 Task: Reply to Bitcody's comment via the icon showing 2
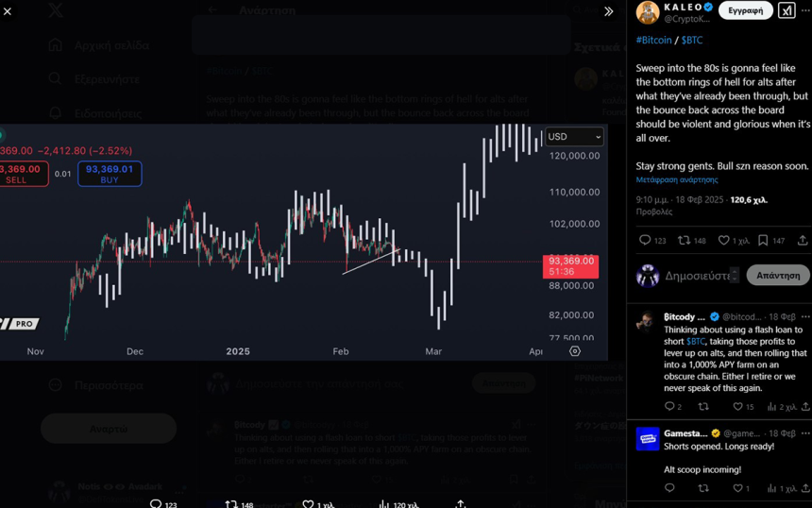click(672, 407)
